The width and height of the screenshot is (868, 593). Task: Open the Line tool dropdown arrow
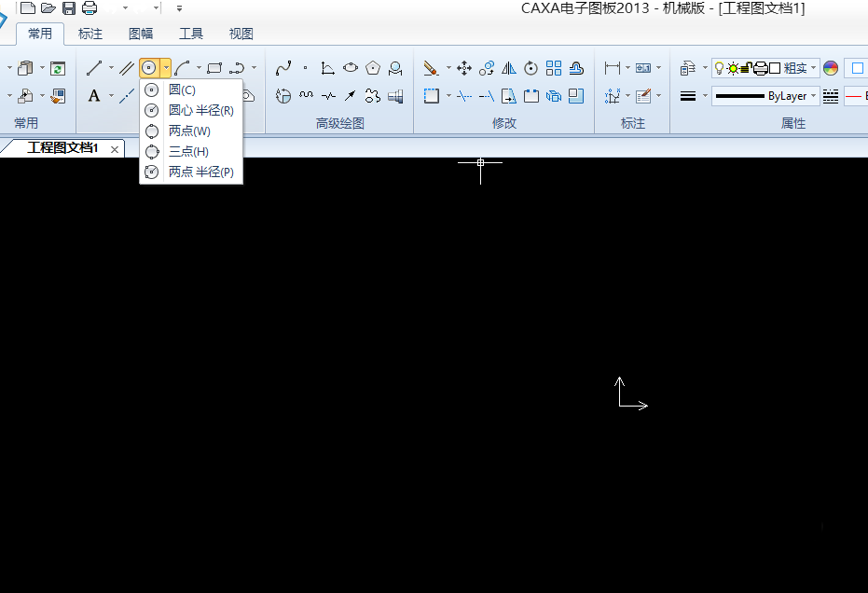tap(111, 68)
